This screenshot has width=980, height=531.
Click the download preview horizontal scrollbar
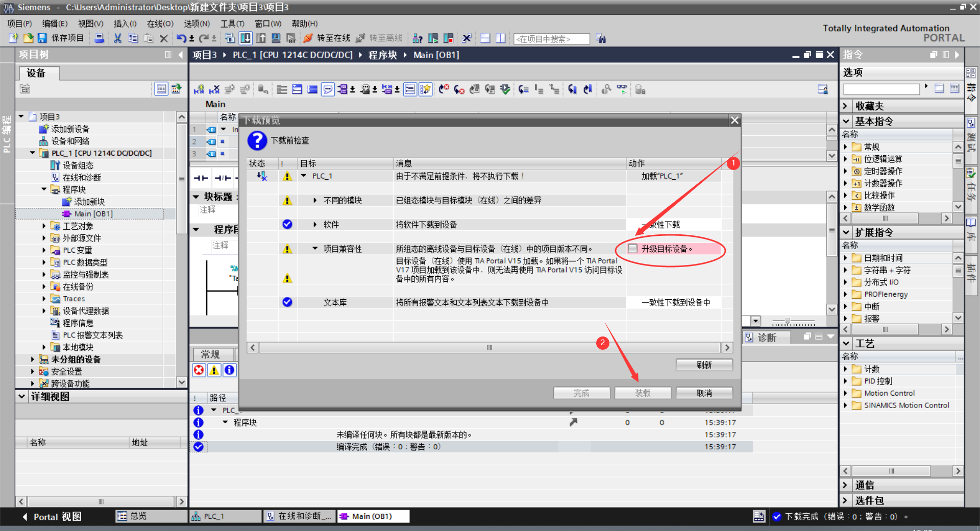[489, 348]
